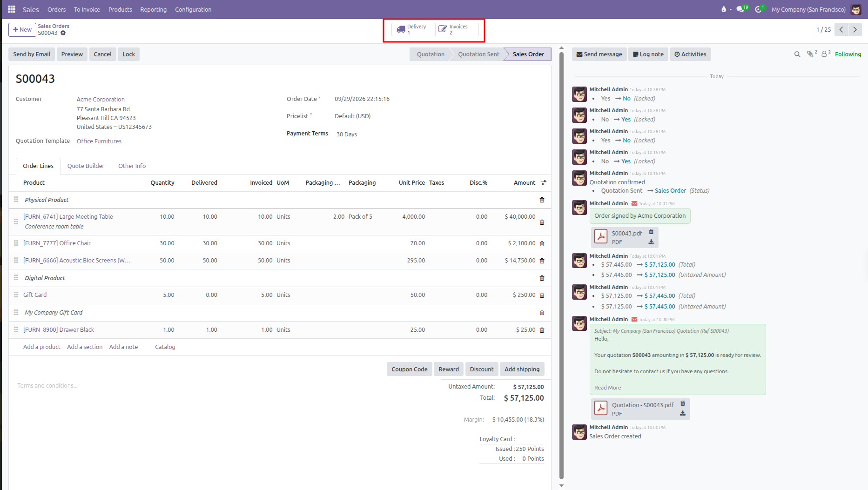Open the optional columns settings icon
The image size is (868, 490).
pos(544,183)
